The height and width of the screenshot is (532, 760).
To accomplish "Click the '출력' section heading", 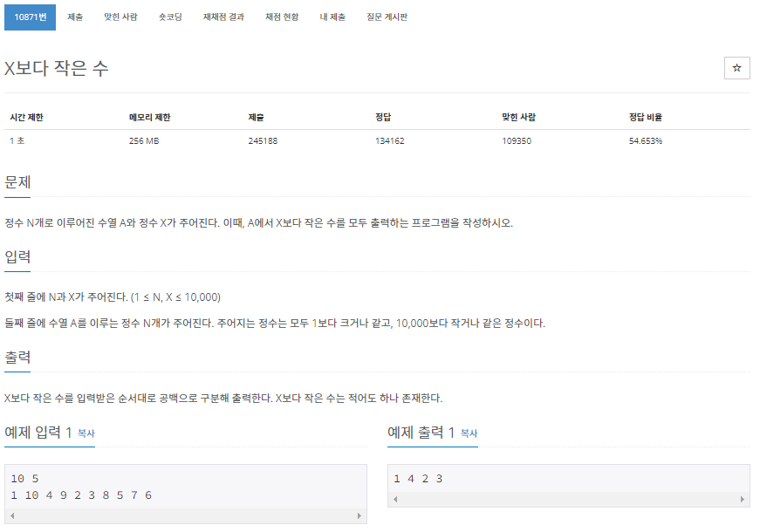I will click(x=17, y=357).
